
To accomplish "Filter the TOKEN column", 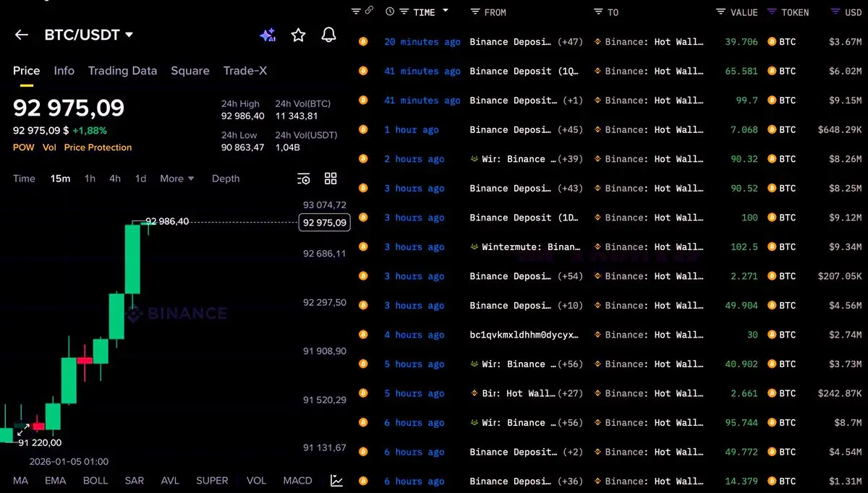I will (x=771, y=12).
